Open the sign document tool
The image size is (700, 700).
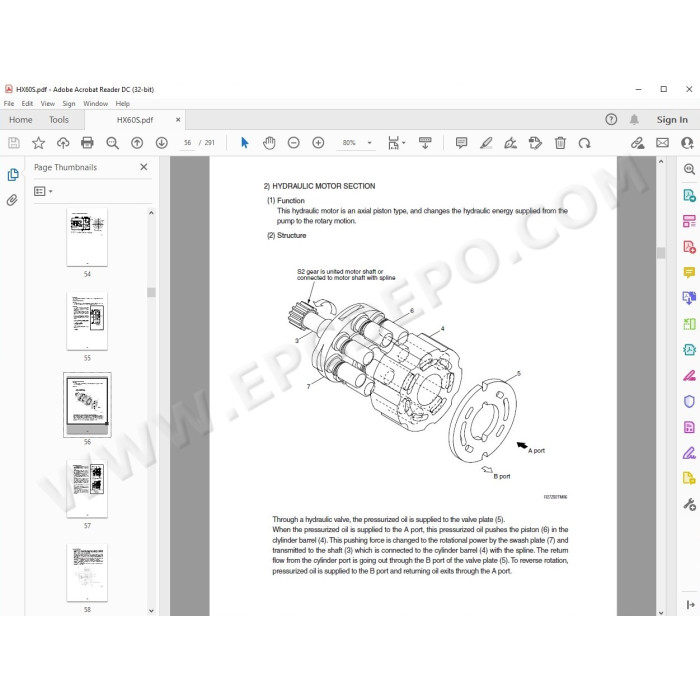pyautogui.click(x=511, y=143)
